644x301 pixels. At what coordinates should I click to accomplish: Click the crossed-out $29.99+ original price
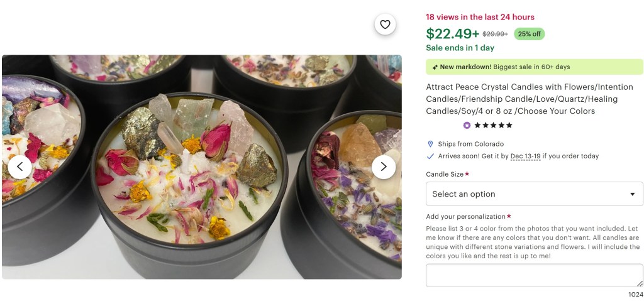coord(495,34)
